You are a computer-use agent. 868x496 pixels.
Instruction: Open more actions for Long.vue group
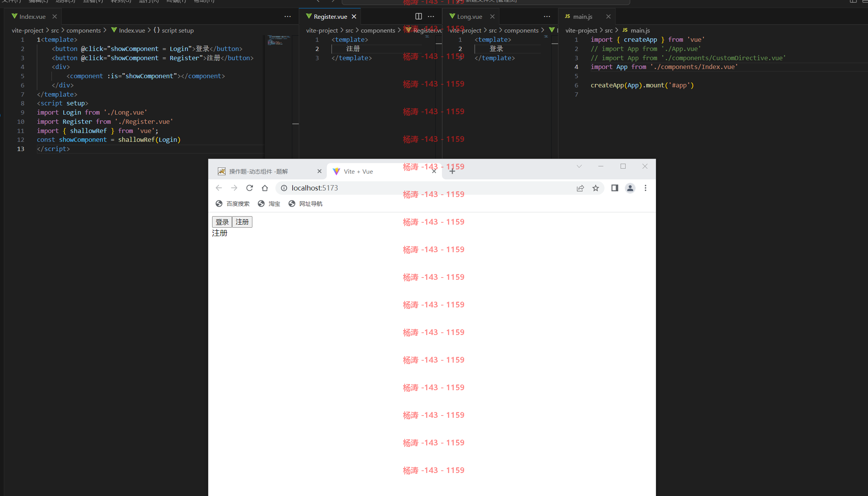pyautogui.click(x=547, y=16)
